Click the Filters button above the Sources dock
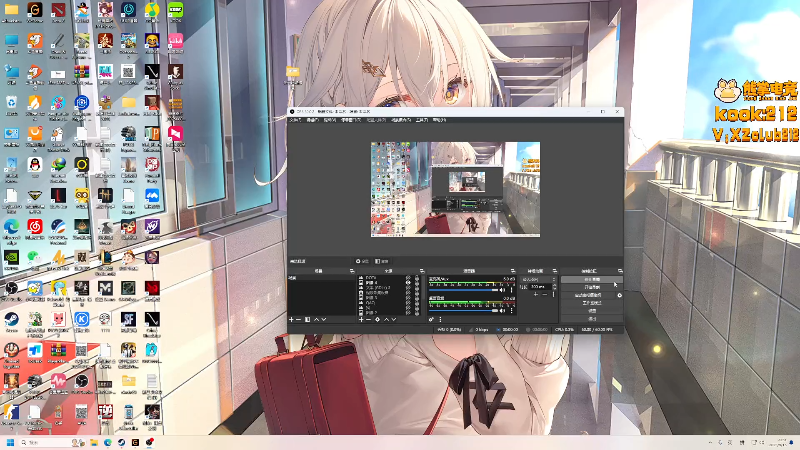This screenshot has height=450, width=800. (382, 261)
